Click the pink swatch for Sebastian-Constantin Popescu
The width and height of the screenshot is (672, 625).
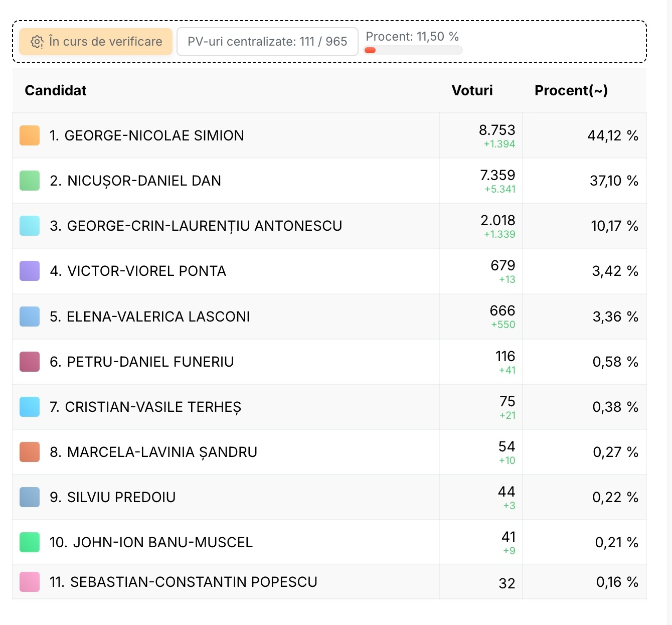point(30,582)
